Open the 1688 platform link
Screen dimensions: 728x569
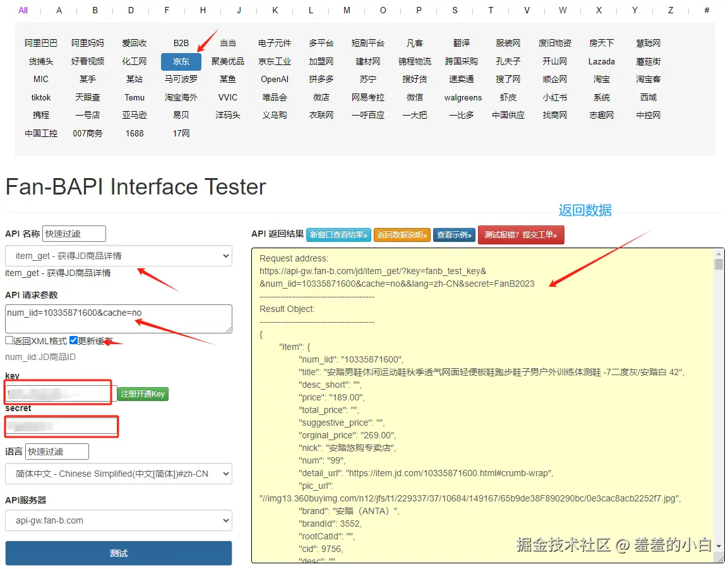click(x=134, y=134)
